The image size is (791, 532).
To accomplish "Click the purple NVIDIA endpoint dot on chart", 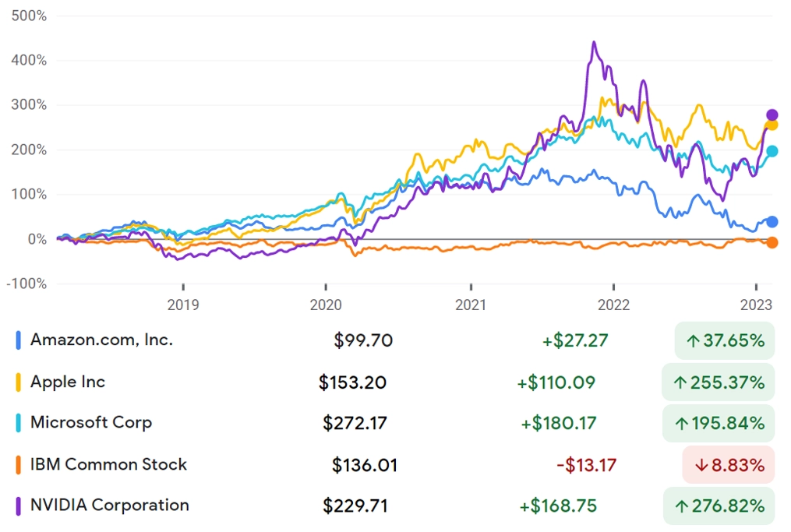I will point(772,115).
